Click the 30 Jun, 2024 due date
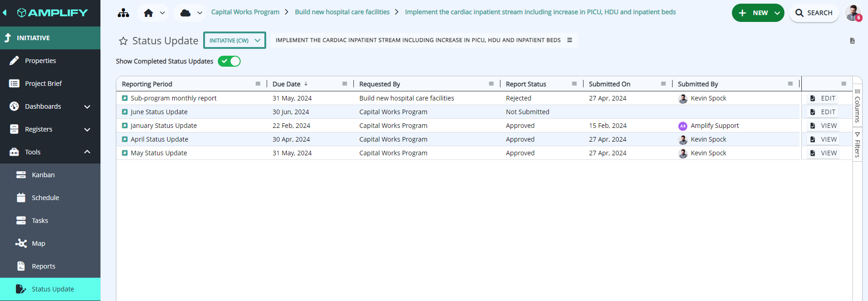Viewport: 868px width, 301px height. pyautogui.click(x=291, y=112)
